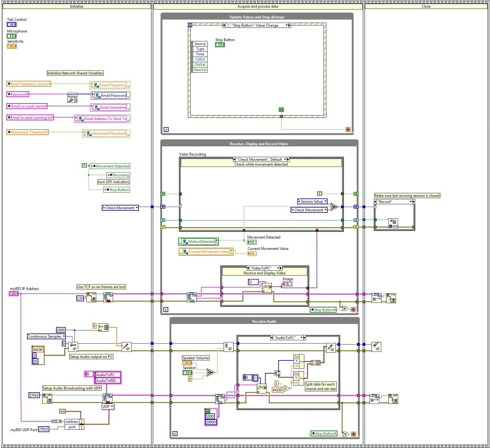Click the Sensitivity DBL control terminal
The width and height of the screenshot is (490, 448).
[x=12, y=47]
